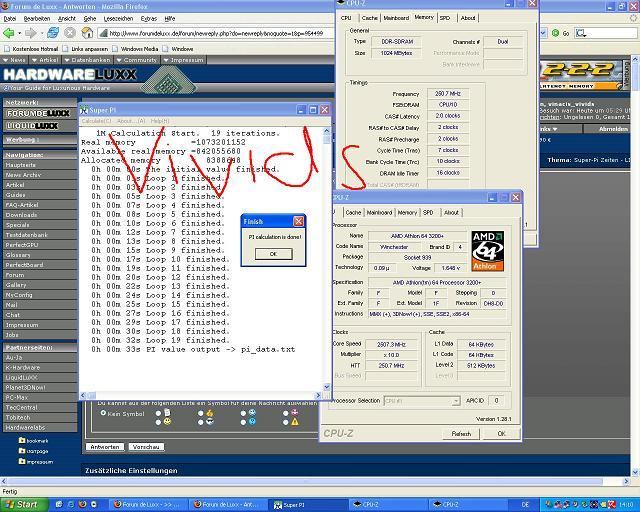Open the Hauptseite navigation link
640x512 pixels.
point(20,165)
